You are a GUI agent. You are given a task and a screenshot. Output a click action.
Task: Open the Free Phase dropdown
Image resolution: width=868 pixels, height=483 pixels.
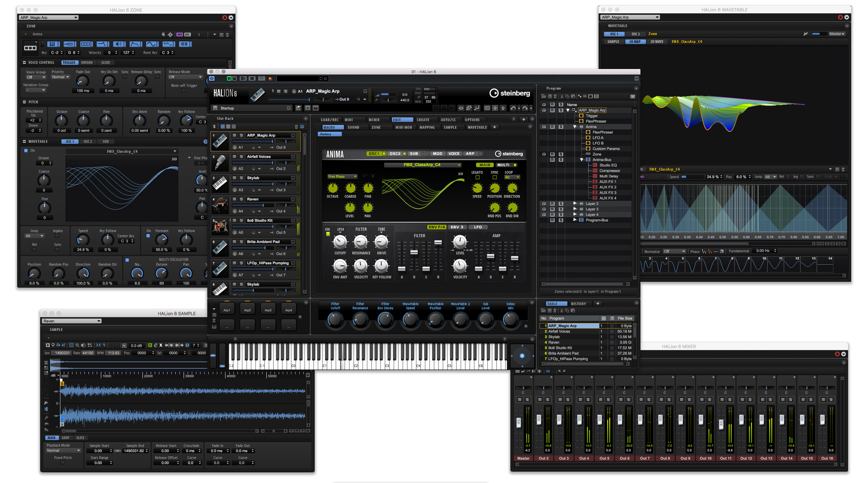(342, 176)
